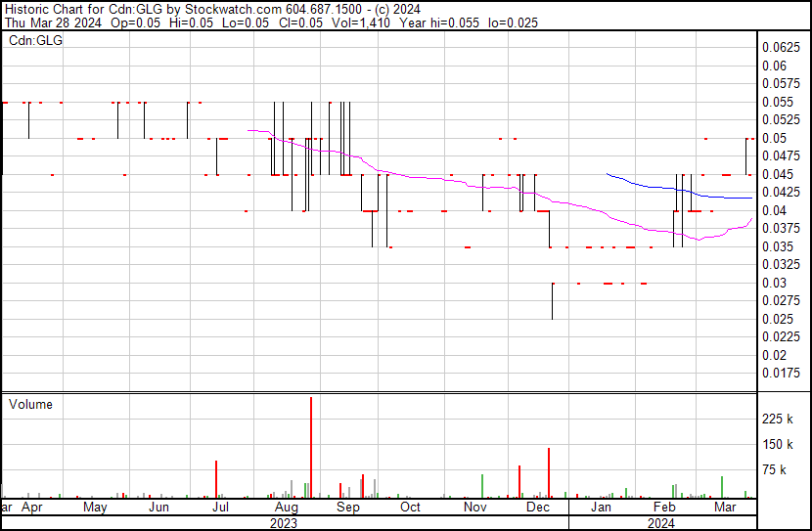Click the 'Dec' month label
The image size is (812, 531).
538,508
